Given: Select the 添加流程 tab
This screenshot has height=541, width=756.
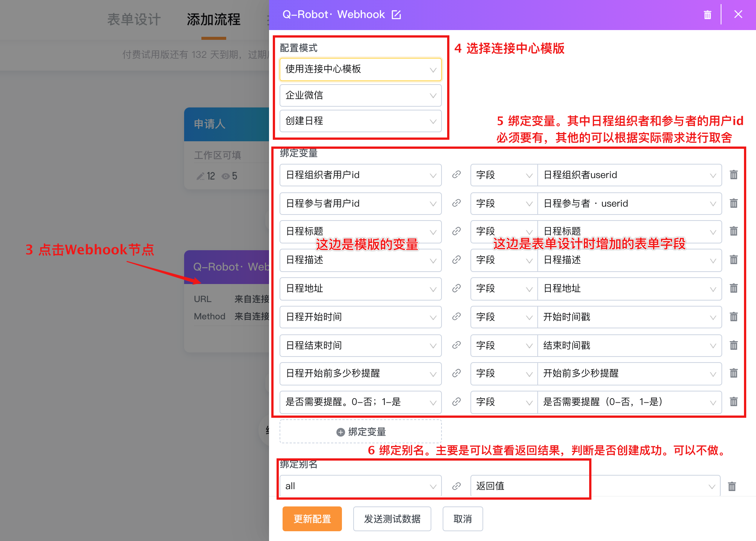Looking at the screenshot, I should [x=213, y=20].
